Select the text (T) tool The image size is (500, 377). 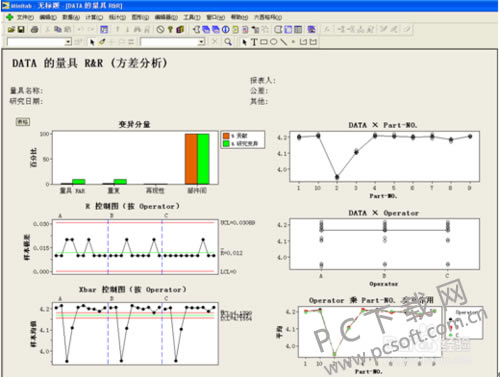click(254, 42)
